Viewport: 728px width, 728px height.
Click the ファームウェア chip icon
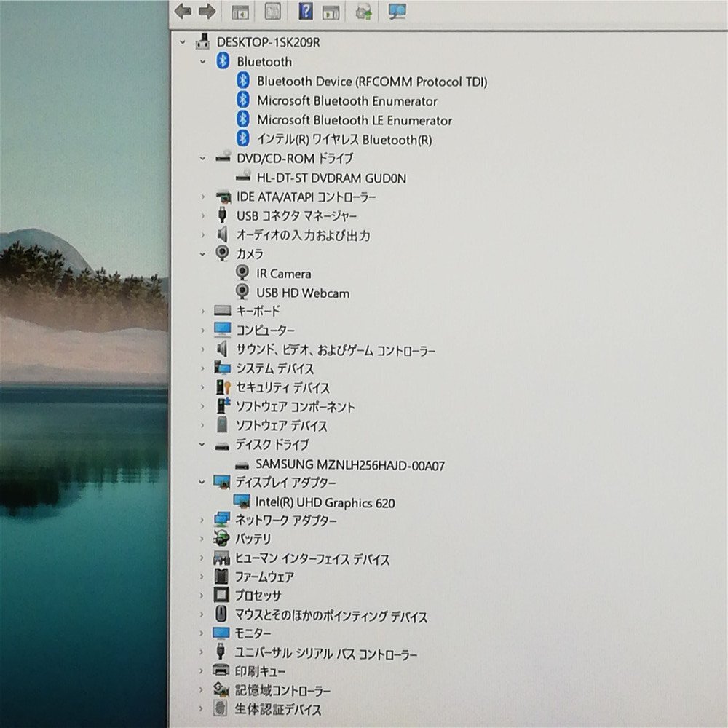point(221,576)
